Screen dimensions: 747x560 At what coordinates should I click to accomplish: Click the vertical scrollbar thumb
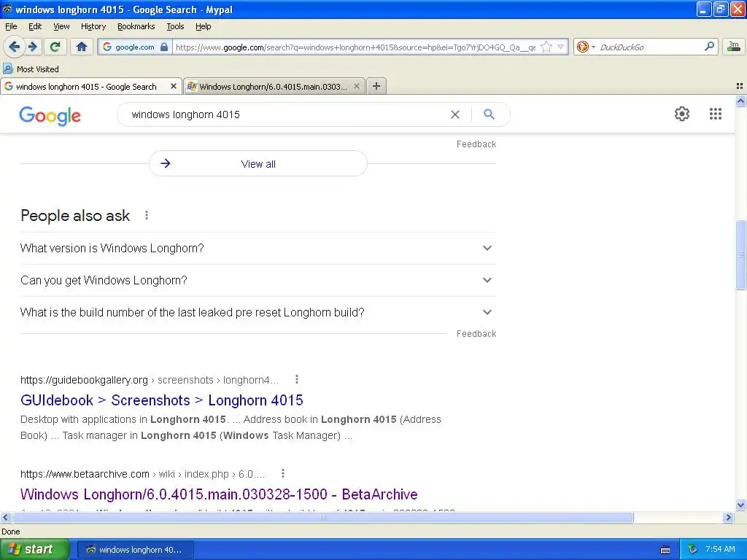[x=740, y=254]
